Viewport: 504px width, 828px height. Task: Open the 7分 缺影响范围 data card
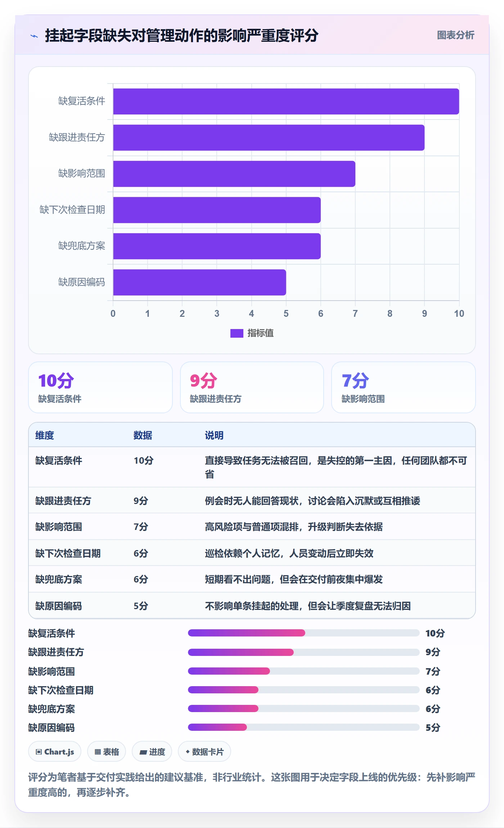pyautogui.click(x=403, y=387)
